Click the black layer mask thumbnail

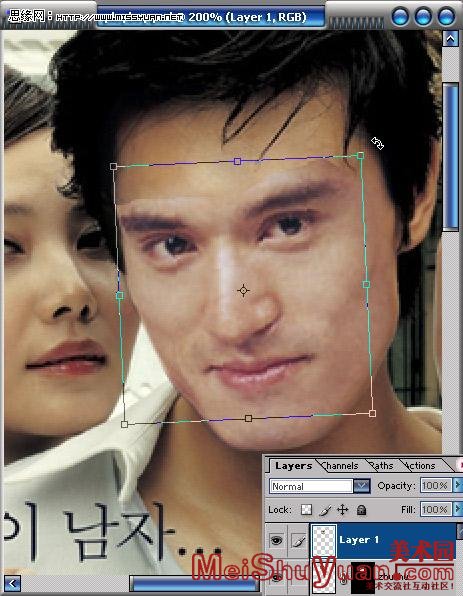[x=363, y=579]
